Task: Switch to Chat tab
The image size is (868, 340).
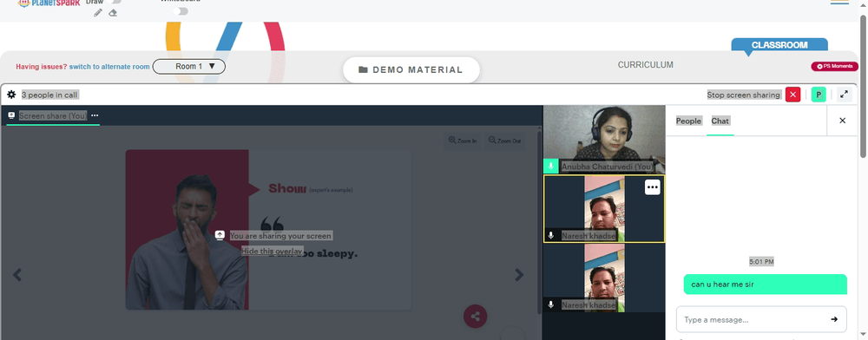Action: 720,121
